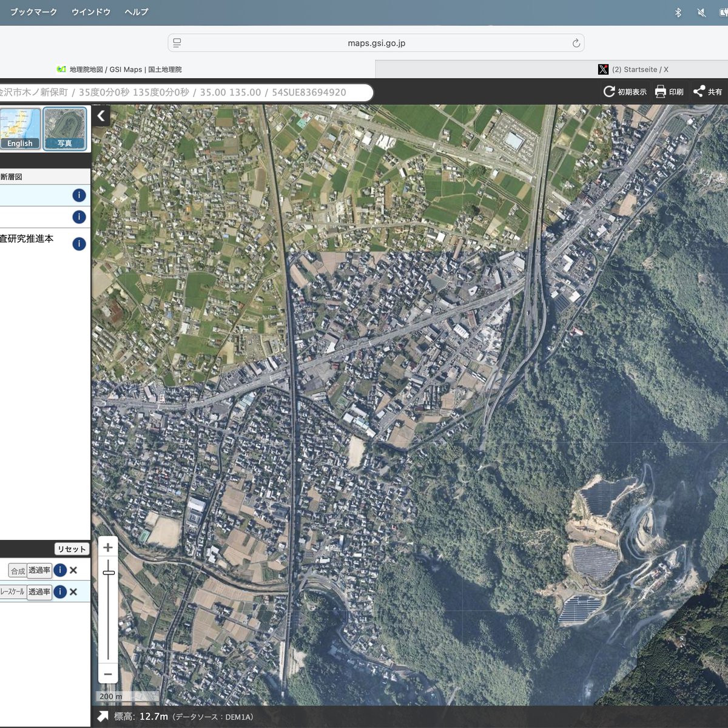This screenshot has width=728, height=728.
Task: Remove the top layer with X
Action: click(x=73, y=570)
